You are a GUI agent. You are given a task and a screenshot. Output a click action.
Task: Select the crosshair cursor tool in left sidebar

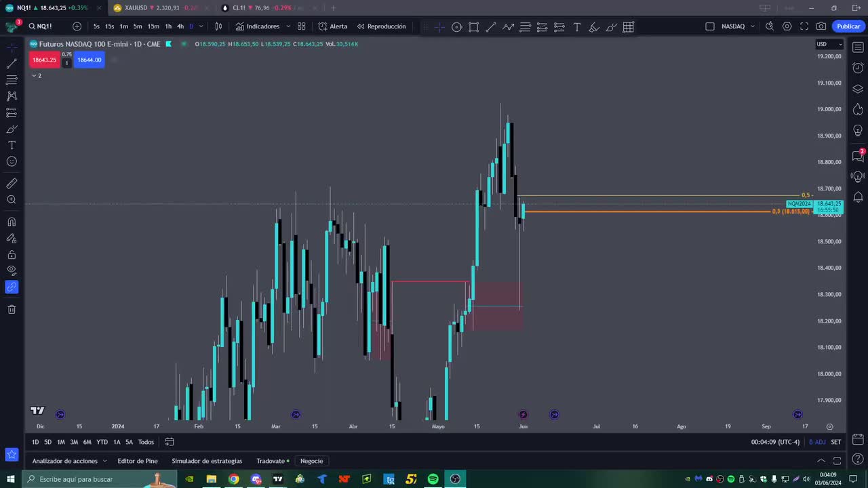tap(12, 47)
